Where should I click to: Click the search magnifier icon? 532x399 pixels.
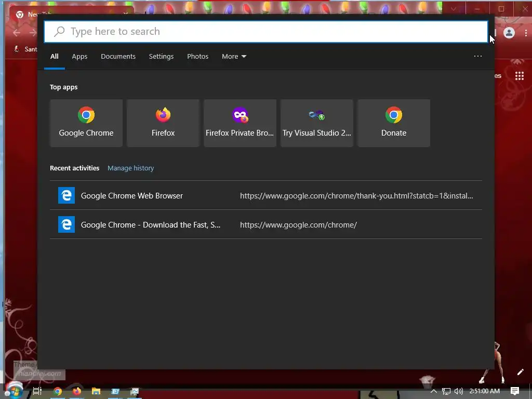tap(59, 32)
